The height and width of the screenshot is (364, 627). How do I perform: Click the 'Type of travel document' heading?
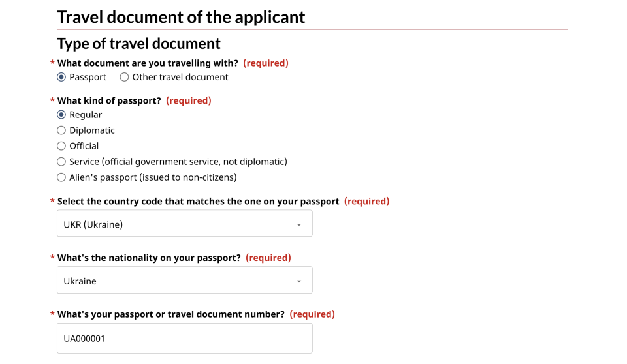[x=138, y=44]
